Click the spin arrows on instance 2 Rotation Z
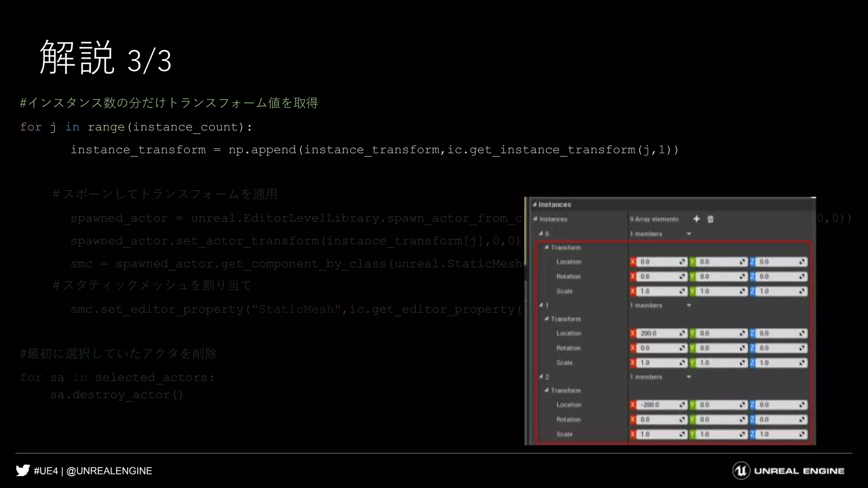The width and height of the screenshot is (868, 488). 802,420
